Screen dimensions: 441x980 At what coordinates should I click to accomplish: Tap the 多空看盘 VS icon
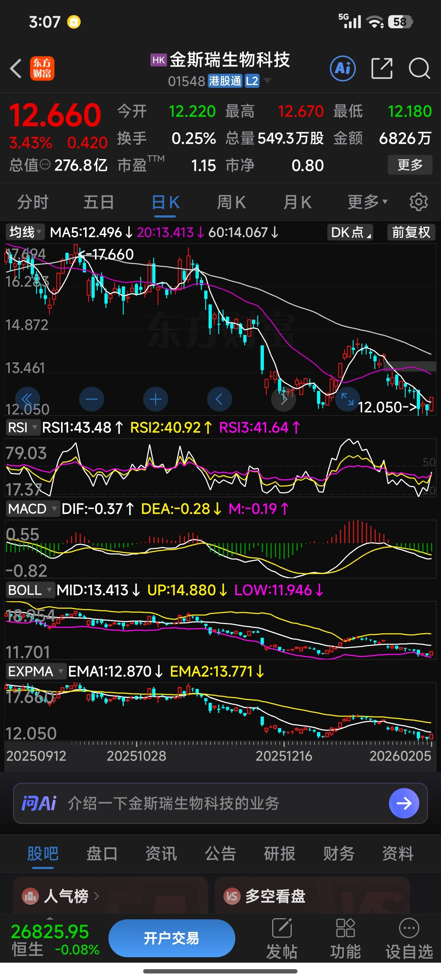tap(232, 897)
